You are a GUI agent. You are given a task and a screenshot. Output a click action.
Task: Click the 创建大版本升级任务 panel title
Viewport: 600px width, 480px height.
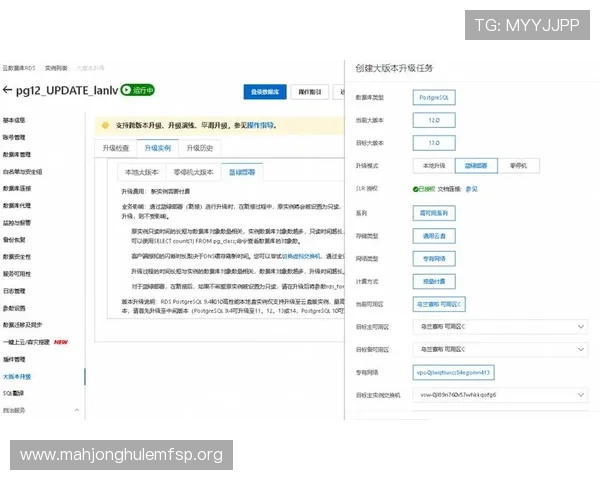(x=394, y=68)
